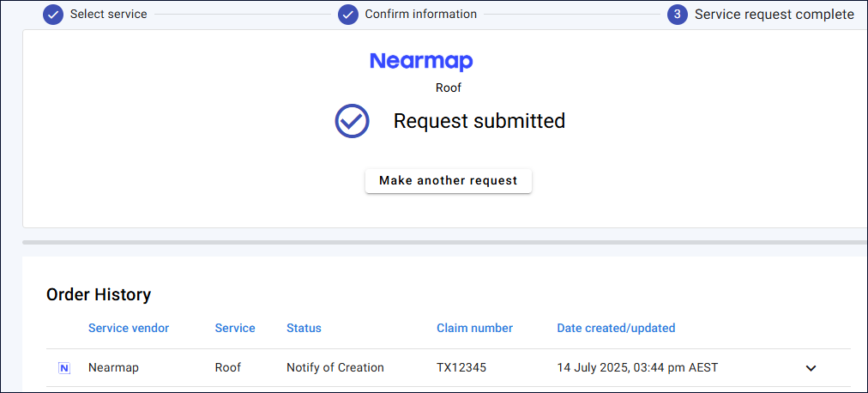This screenshot has width=868, height=393.
Task: Sort by Date created/updated column header
Action: pyautogui.click(x=616, y=328)
